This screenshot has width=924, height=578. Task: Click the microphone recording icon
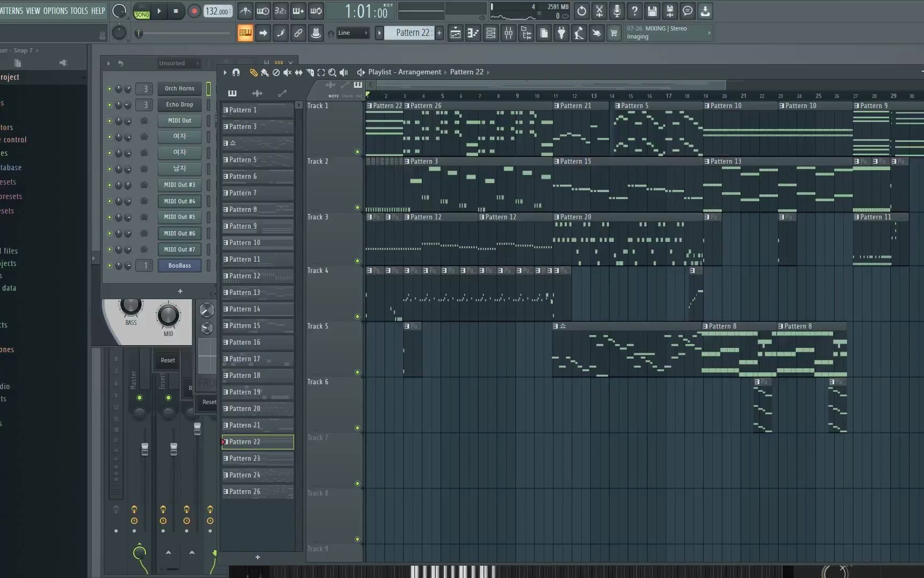[617, 11]
